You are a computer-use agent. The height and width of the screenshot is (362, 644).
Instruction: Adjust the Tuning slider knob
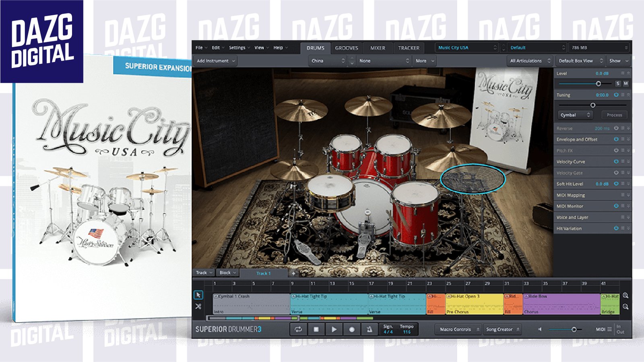[x=592, y=105]
